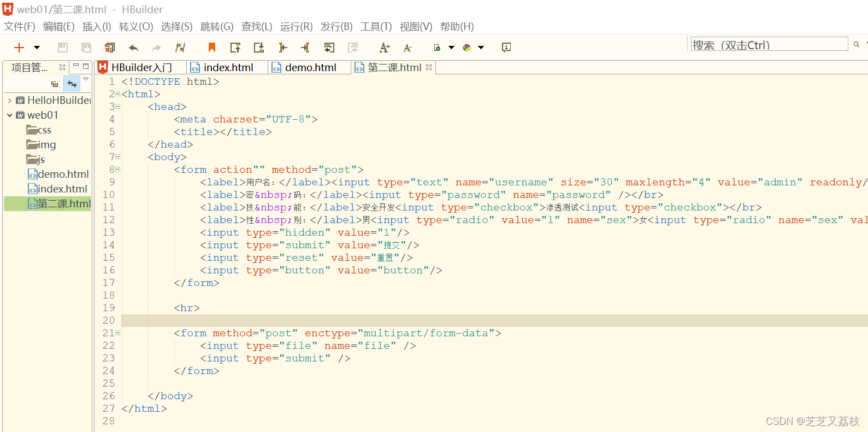Close the 第二课.html tab
Screen dimensions: 868x432
pos(429,67)
